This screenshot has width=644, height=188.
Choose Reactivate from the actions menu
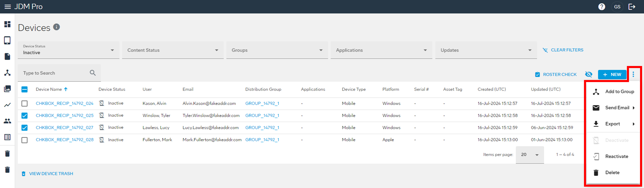(613, 156)
